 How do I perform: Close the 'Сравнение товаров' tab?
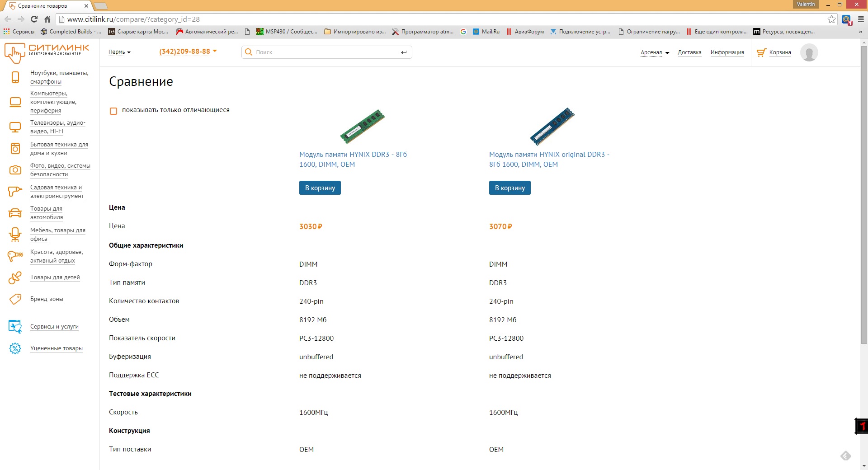86,6
